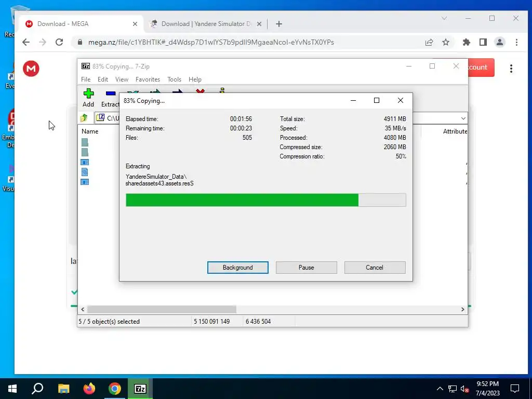Screen dimensions: 532x399
Task: Cancel the extraction
Action: (375, 268)
